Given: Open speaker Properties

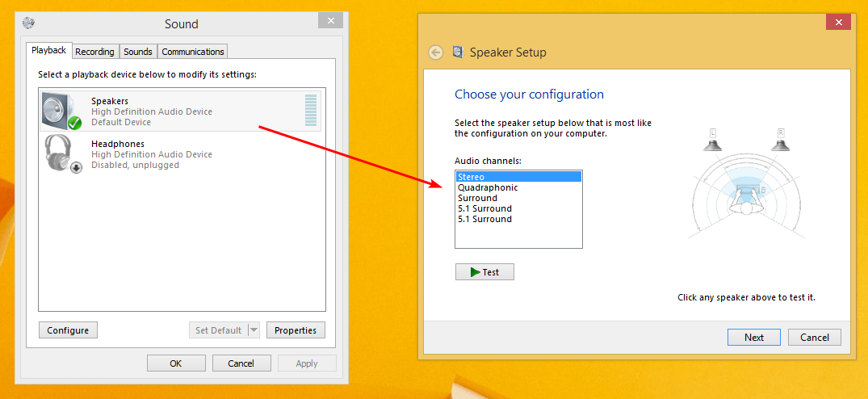Looking at the screenshot, I should tap(296, 330).
